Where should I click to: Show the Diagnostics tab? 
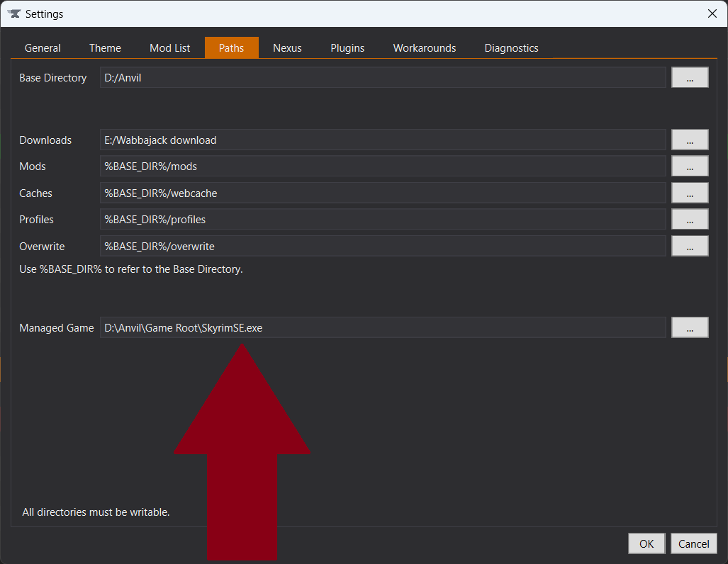511,48
